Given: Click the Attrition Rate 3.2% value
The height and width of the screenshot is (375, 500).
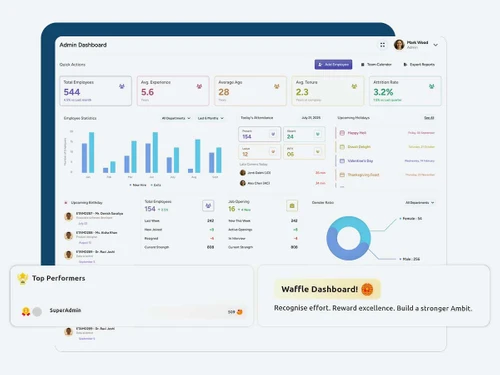Looking at the screenshot, I should coord(383,92).
